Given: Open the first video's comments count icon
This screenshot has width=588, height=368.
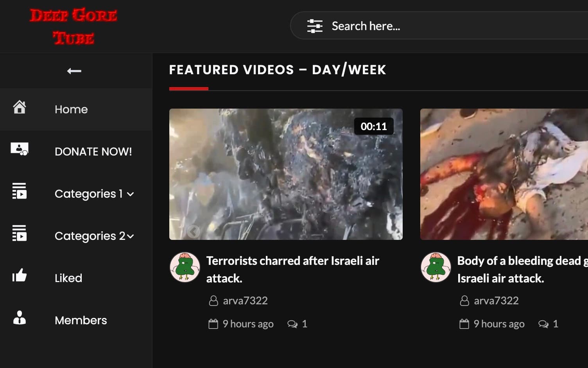Looking at the screenshot, I should click(292, 324).
